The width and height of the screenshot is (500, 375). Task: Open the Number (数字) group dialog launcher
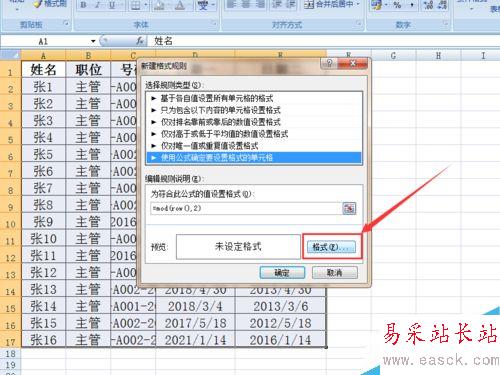pyautogui.click(x=445, y=23)
